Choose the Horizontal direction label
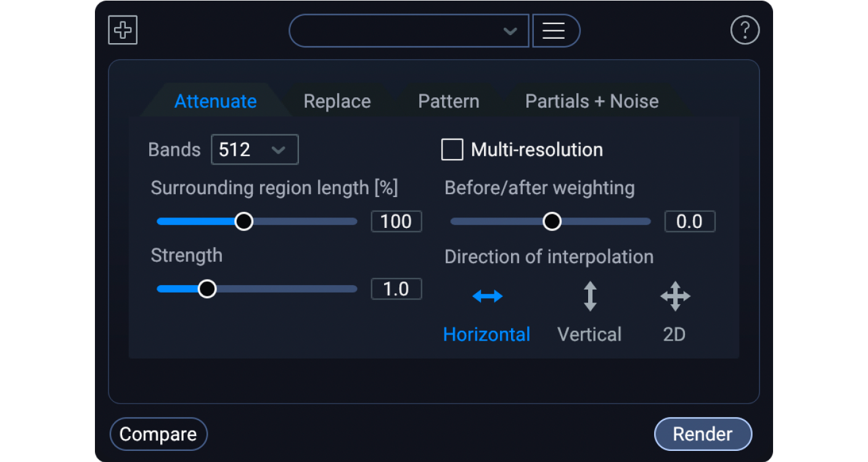Screen dimensions: 868x462 point(486,334)
